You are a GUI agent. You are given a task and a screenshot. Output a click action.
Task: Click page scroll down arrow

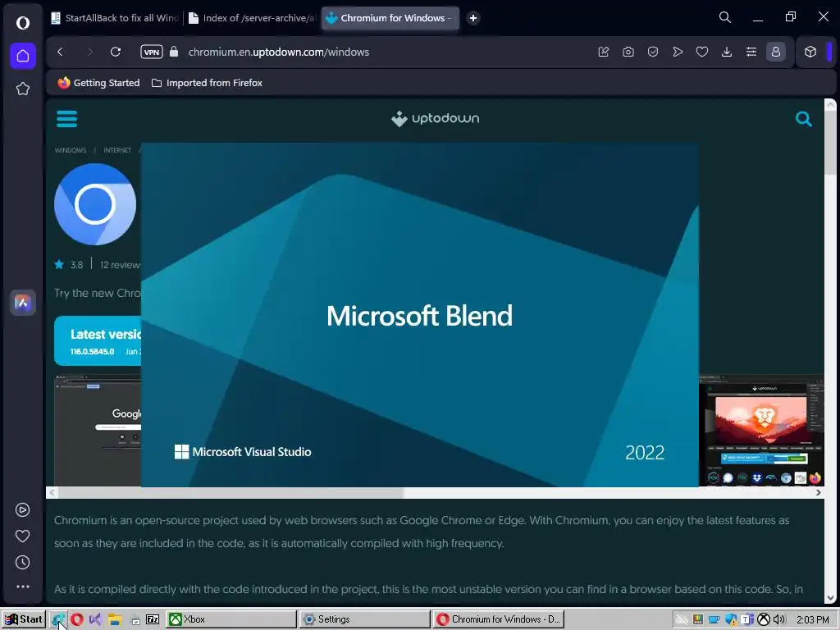pos(830,598)
